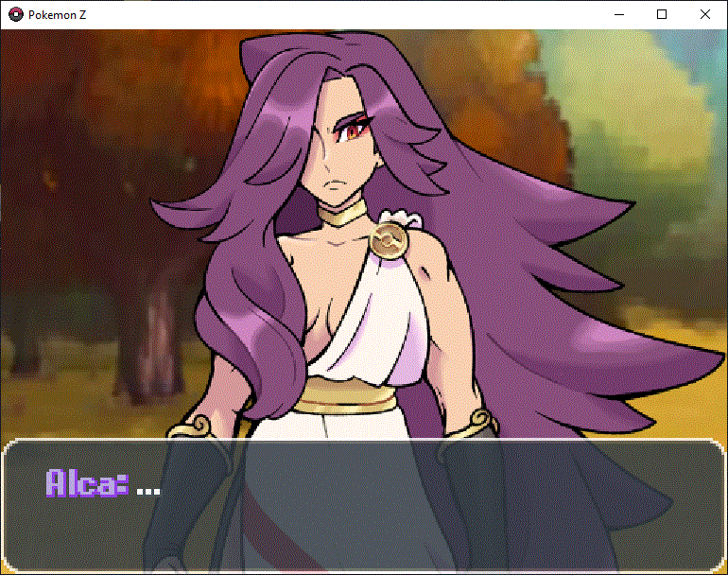Click the "Alca:" speaker name text

click(x=87, y=483)
